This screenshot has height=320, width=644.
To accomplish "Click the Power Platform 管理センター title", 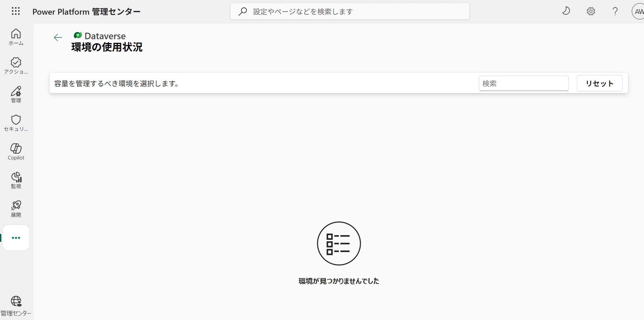I will (86, 12).
